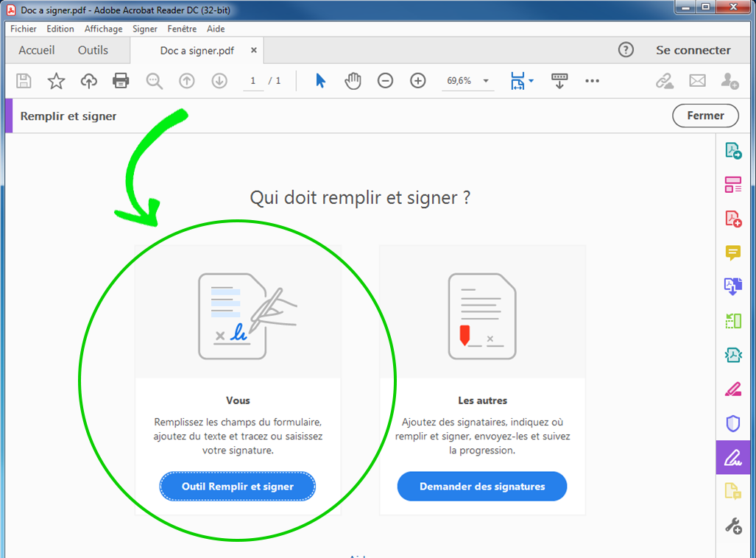Screen dimensions: 756x558
Task: Select the arrow selection tool
Action: (321, 80)
